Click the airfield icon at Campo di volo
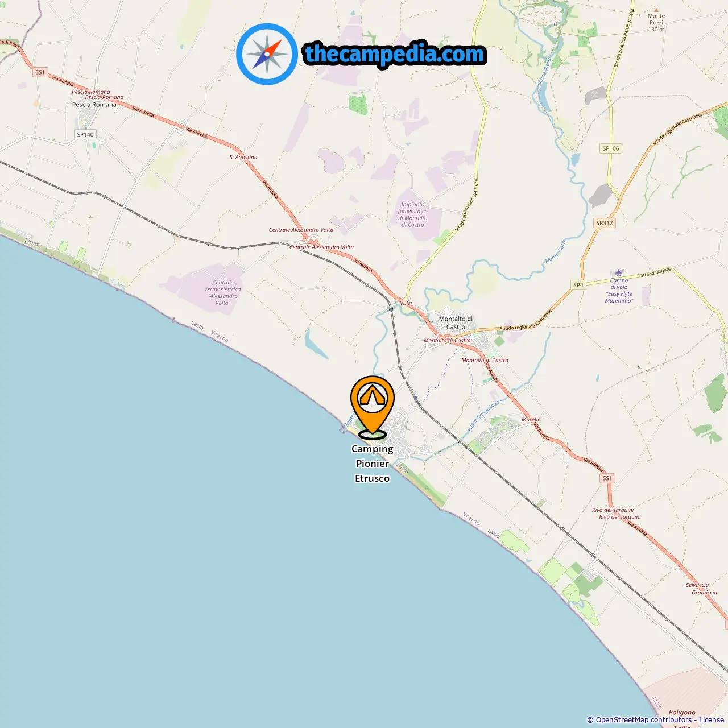Viewport: 728px width, 728px height. (619, 272)
